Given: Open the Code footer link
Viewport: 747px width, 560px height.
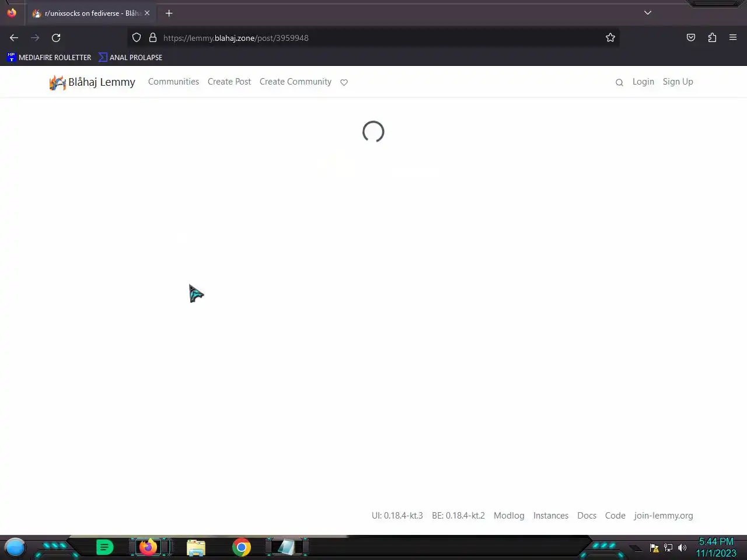Looking at the screenshot, I should click(615, 516).
